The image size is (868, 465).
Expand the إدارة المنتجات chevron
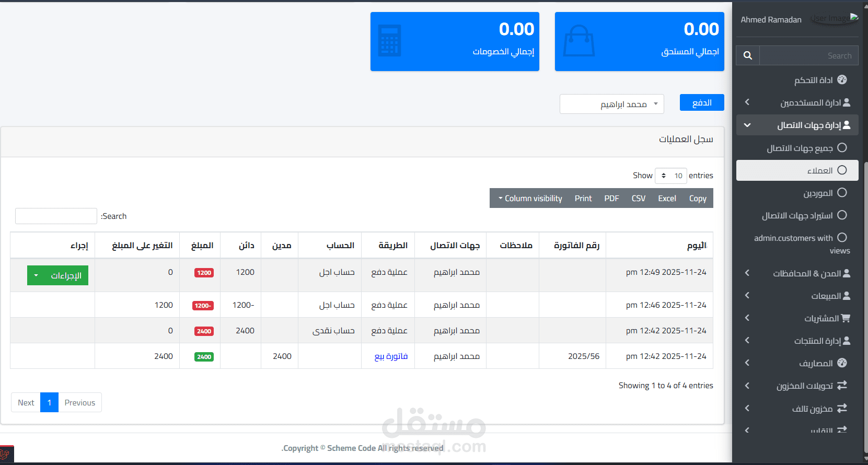[x=747, y=341]
